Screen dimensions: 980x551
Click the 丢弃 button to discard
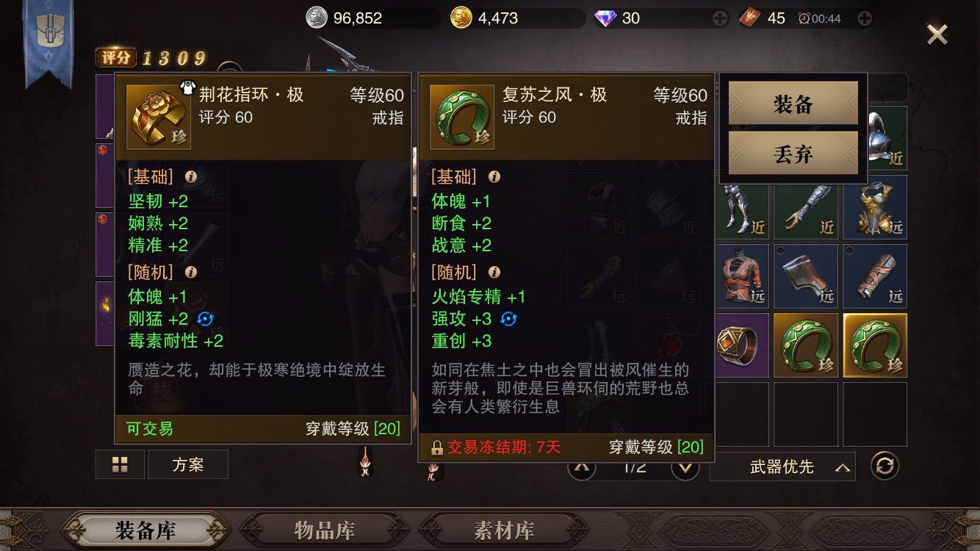point(793,154)
